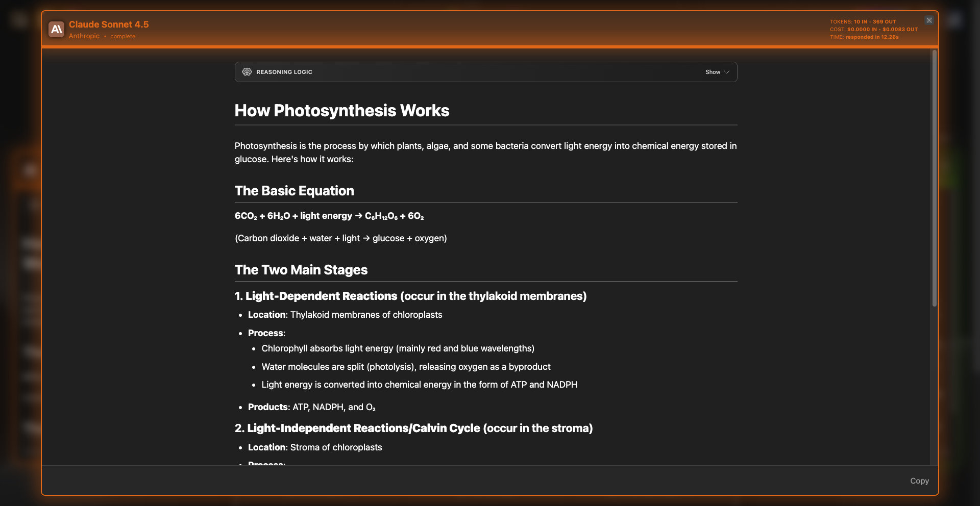The height and width of the screenshot is (506, 980).
Task: Close the Claude Sonnet 4.5 response panel
Action: [929, 20]
